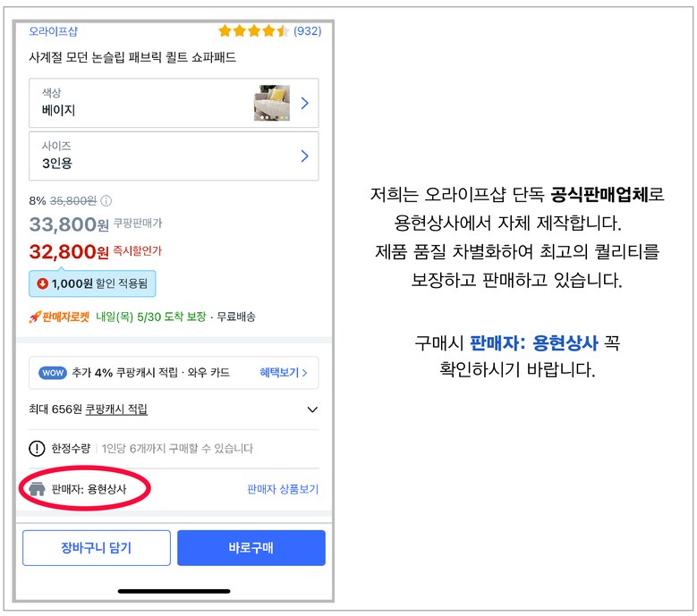Click the 혜택보기 link
Screen dimensions: 697x616
(283, 373)
